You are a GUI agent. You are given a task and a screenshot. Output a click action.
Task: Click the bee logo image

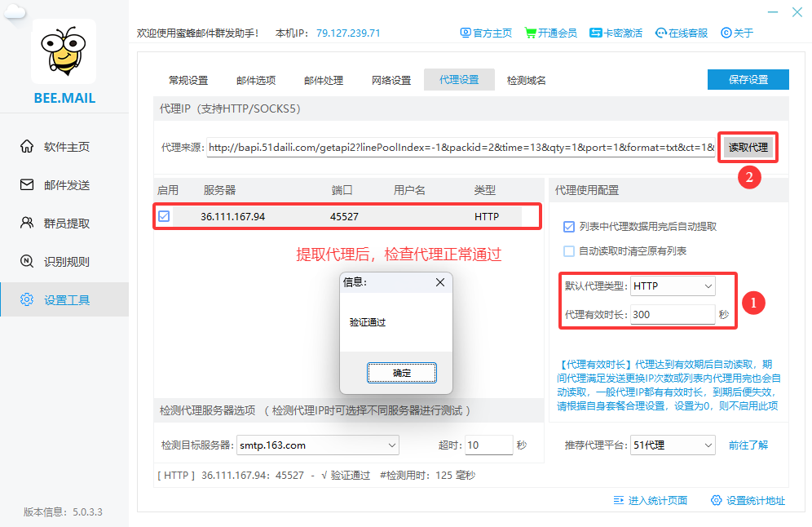64,51
